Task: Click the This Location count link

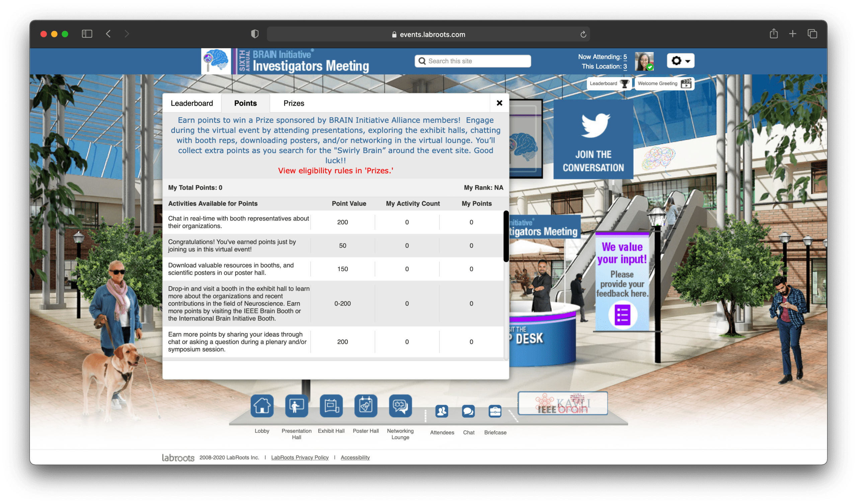Action: (x=625, y=66)
